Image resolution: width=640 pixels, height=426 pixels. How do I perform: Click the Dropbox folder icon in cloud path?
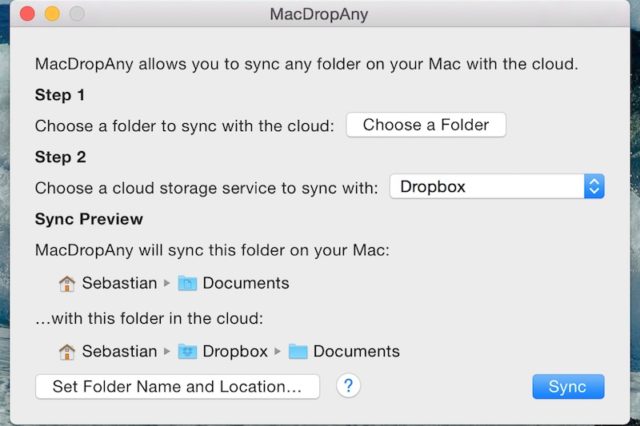click(187, 351)
